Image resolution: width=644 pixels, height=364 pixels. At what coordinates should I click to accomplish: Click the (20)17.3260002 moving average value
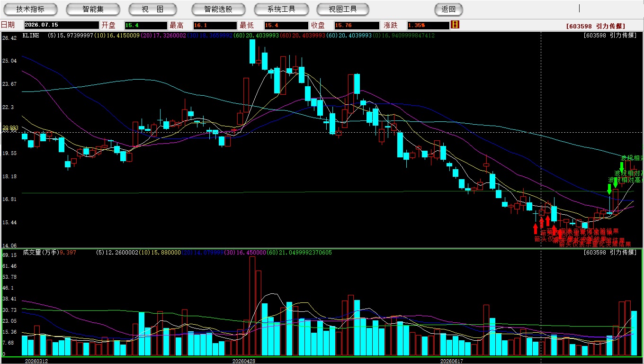point(163,36)
